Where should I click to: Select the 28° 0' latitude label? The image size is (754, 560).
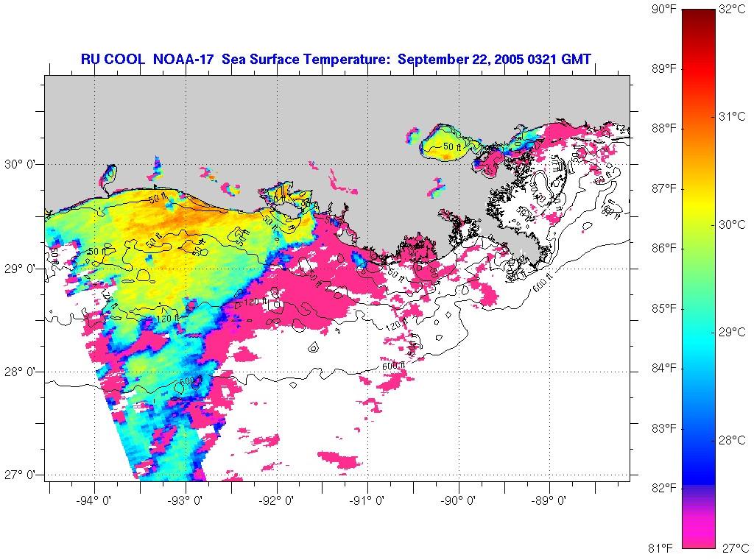point(20,372)
